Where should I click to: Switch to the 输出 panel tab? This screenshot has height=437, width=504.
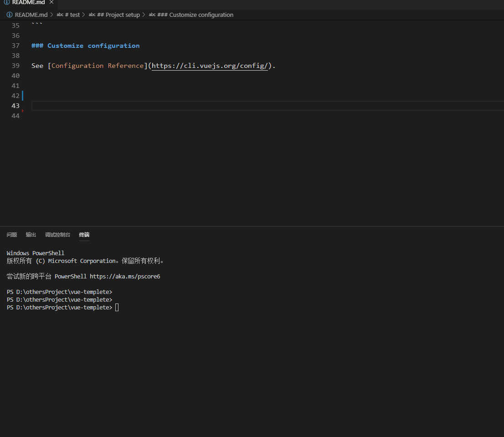[x=31, y=235]
